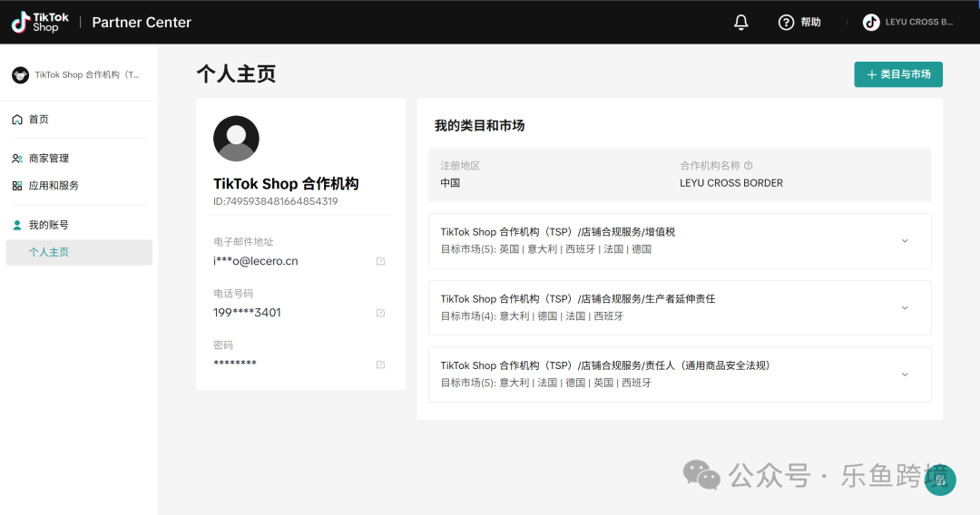Click the teal floating chat button
The image size is (980, 515).
tap(940, 480)
